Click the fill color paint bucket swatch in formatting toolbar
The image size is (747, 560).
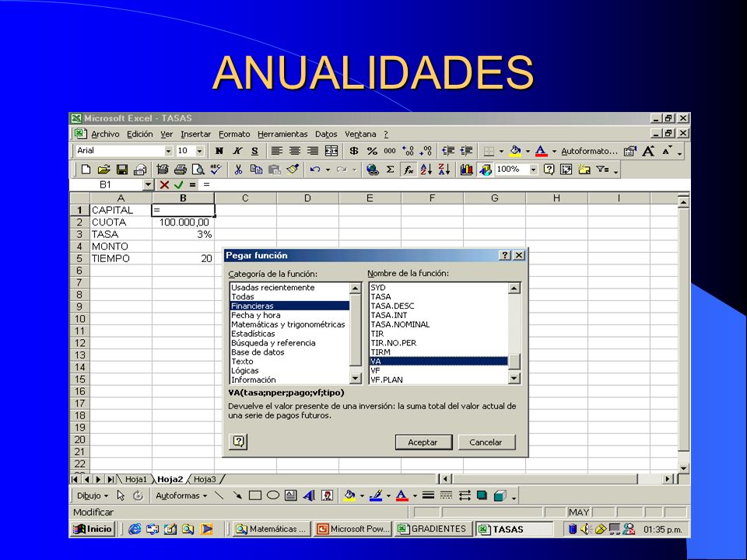coord(515,152)
